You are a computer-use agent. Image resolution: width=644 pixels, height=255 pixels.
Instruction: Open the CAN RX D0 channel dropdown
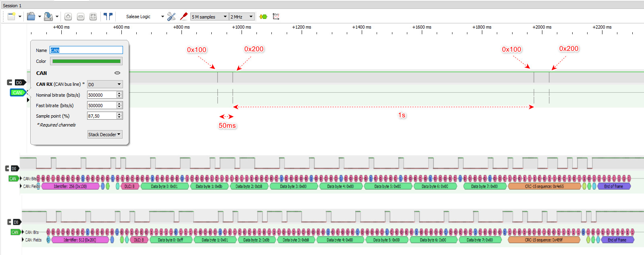pos(105,84)
